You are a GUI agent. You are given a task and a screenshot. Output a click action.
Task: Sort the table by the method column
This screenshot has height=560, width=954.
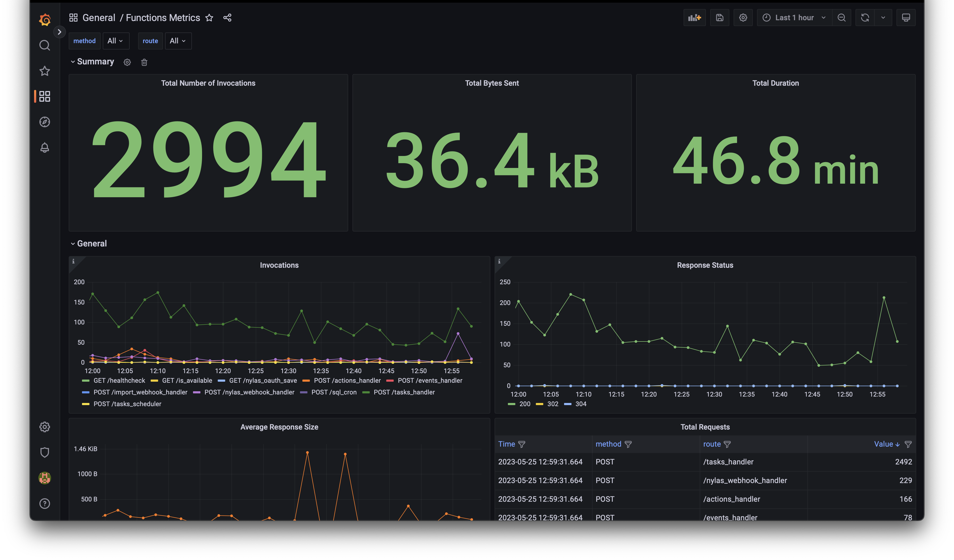(x=608, y=444)
